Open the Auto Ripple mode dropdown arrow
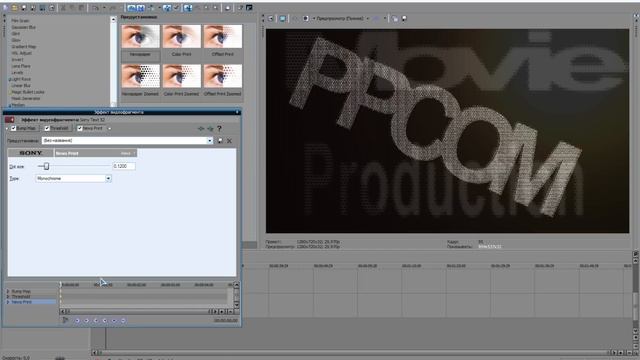Viewport: 640px width, 360px height. point(159,8)
